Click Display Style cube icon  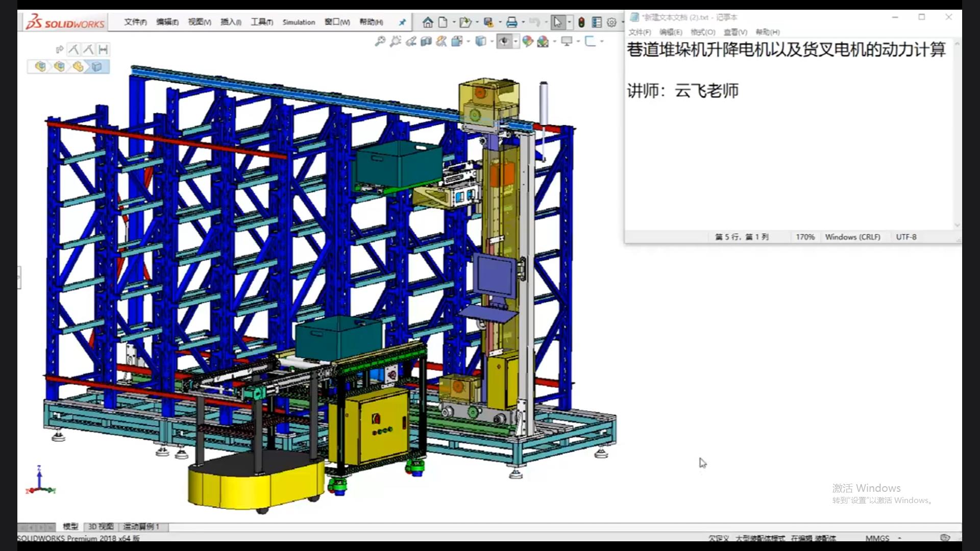click(x=480, y=41)
